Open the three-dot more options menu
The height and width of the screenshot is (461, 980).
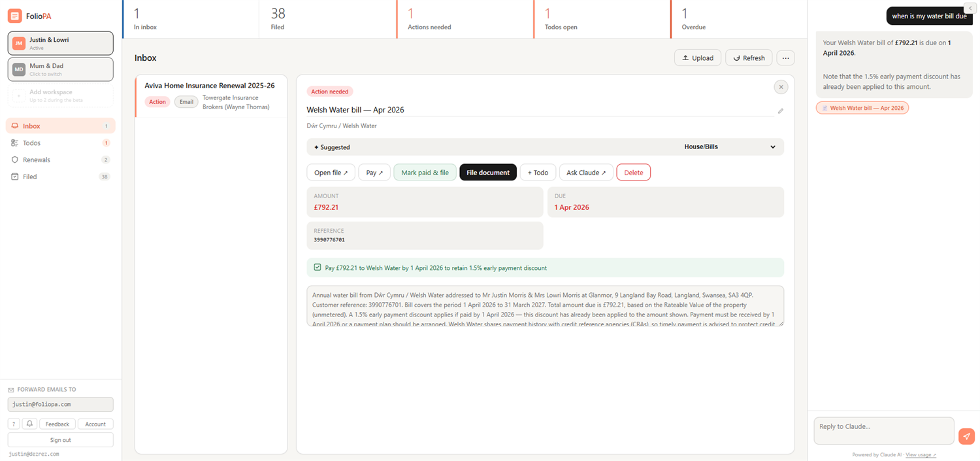point(785,58)
